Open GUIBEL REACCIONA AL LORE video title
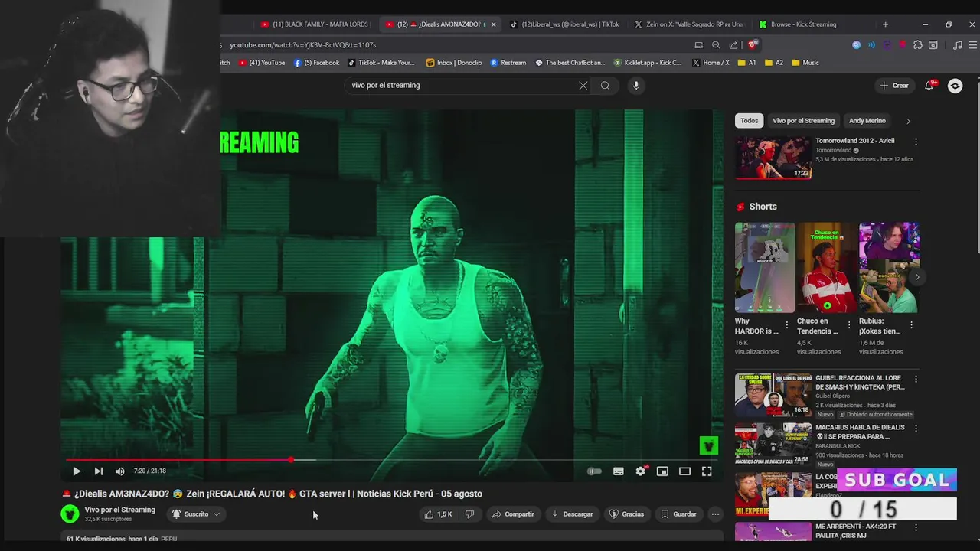Screen dimensions: 980x551 860,383
